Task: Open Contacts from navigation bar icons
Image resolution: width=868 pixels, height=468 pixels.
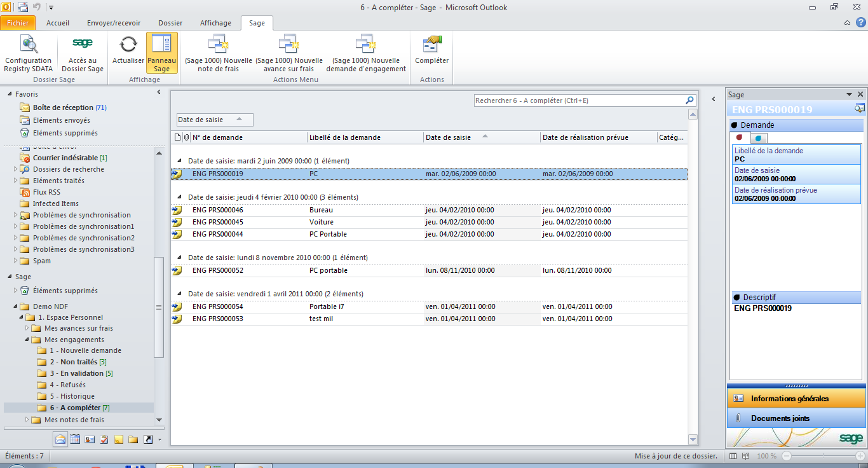Action: pyautogui.click(x=90, y=439)
